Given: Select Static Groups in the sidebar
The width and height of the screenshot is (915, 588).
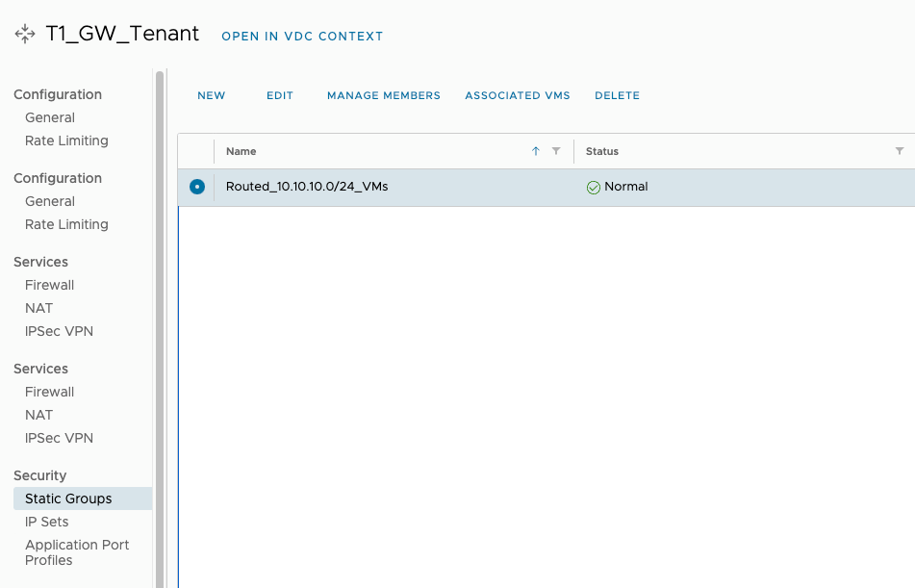Looking at the screenshot, I should (68, 499).
